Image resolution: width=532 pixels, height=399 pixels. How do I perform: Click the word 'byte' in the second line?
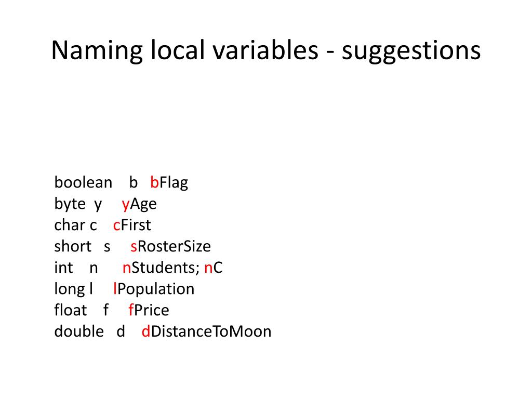point(70,204)
